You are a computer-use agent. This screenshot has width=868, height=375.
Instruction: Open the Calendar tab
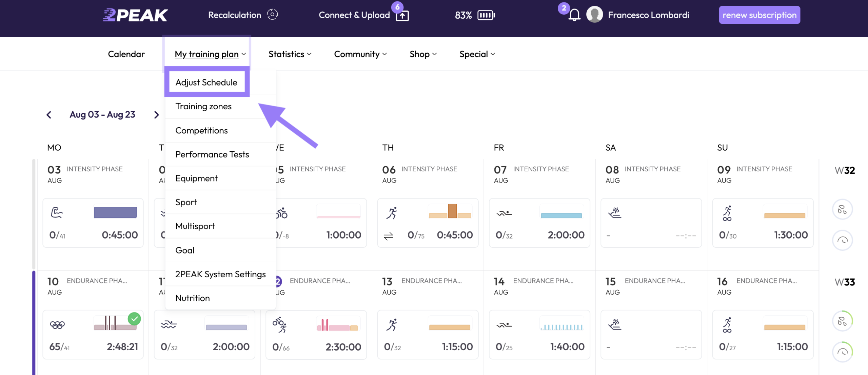click(x=126, y=54)
